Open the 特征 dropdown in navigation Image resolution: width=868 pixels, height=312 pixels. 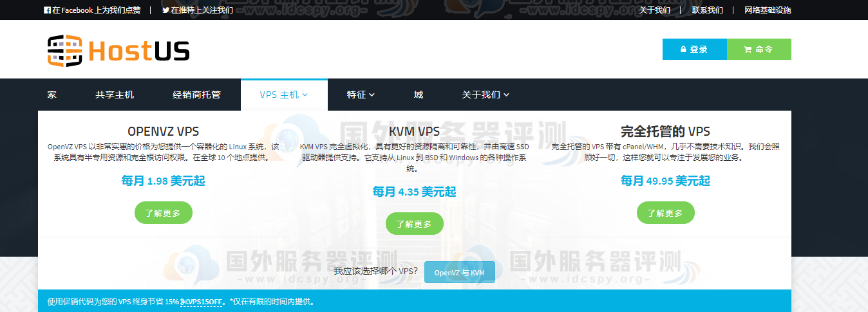[x=361, y=95]
